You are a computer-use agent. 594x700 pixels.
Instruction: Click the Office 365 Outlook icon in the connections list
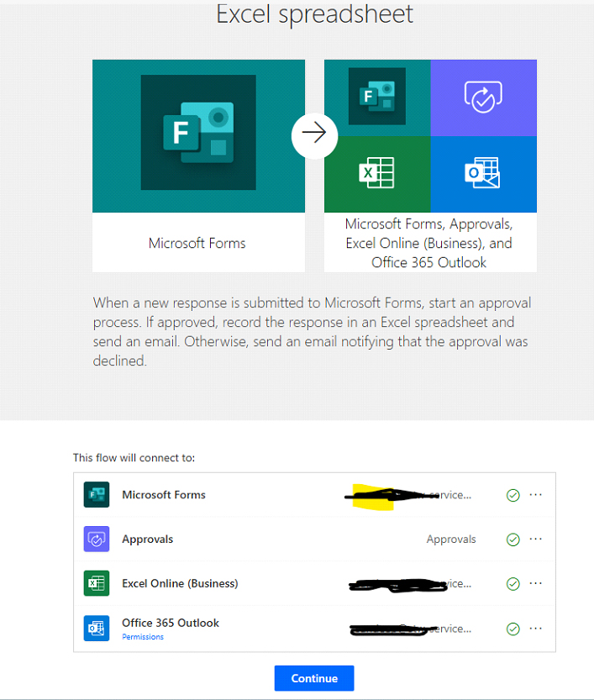click(x=97, y=628)
